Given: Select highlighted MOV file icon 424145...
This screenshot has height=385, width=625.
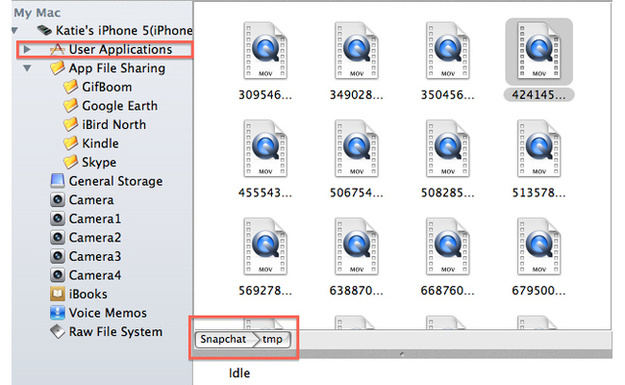Looking at the screenshot, I should [x=539, y=51].
